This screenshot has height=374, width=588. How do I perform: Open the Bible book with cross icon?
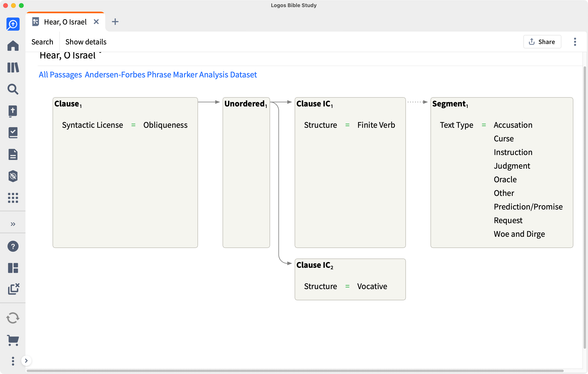click(13, 111)
